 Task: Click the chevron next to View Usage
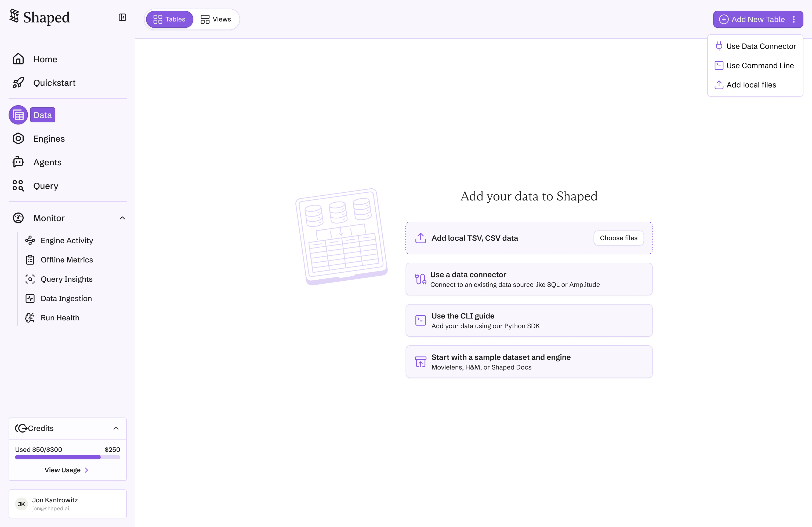coord(87,470)
